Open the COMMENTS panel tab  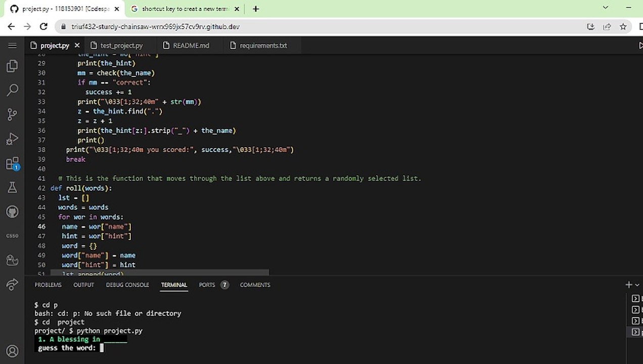[x=255, y=285]
